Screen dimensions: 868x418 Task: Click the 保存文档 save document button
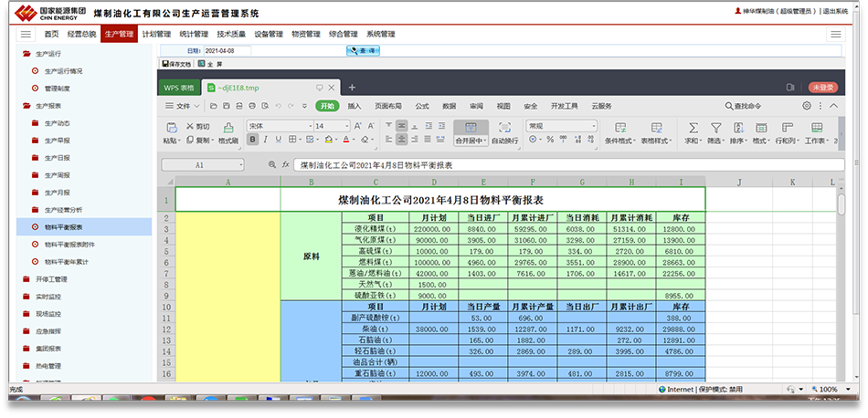176,64
